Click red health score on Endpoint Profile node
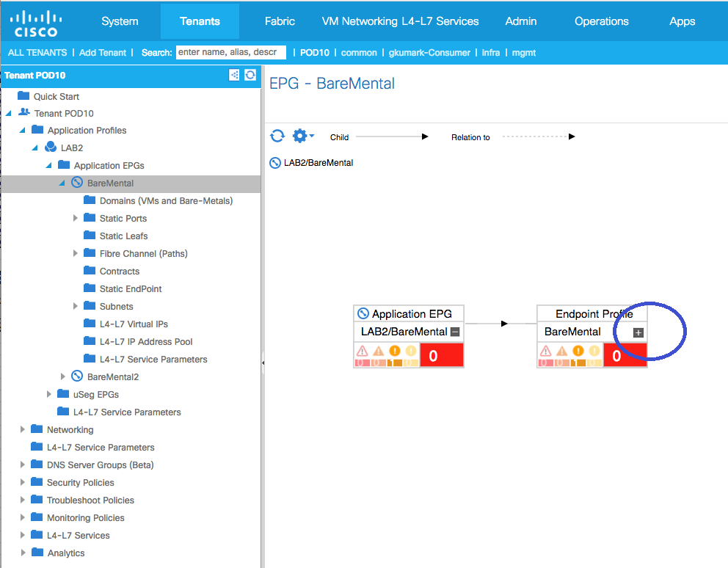The height and width of the screenshot is (568, 728). (x=625, y=355)
